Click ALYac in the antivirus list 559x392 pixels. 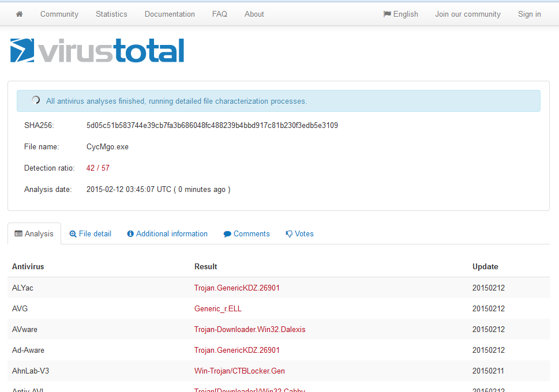pos(22,288)
